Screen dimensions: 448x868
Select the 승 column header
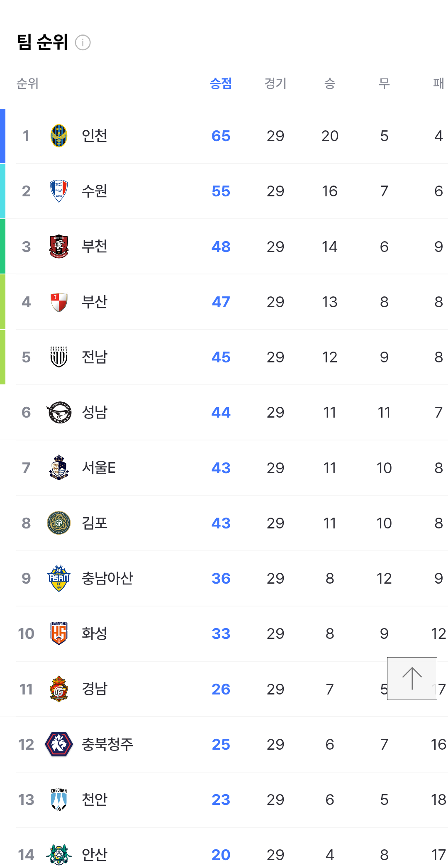tap(330, 84)
